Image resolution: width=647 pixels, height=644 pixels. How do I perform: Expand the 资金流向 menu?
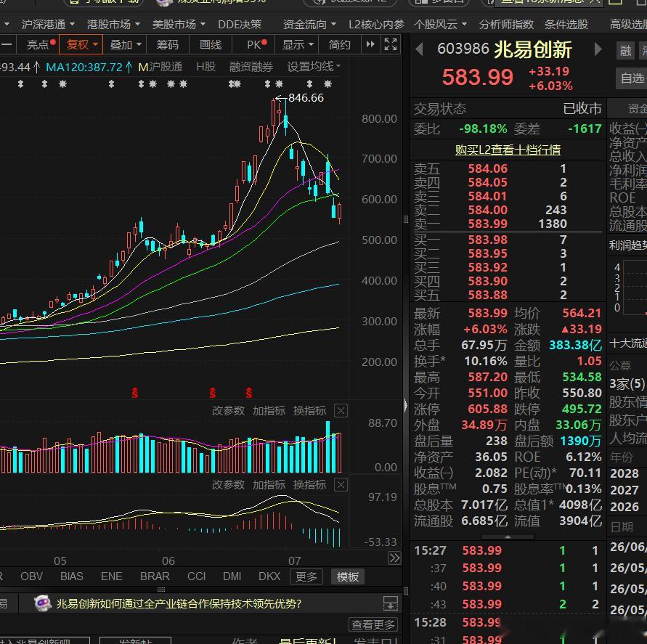point(309,25)
